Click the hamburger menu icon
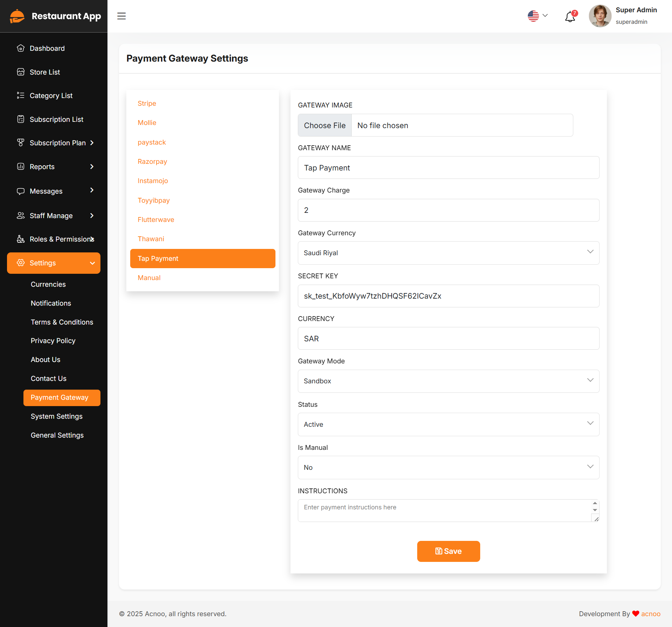 point(121,16)
